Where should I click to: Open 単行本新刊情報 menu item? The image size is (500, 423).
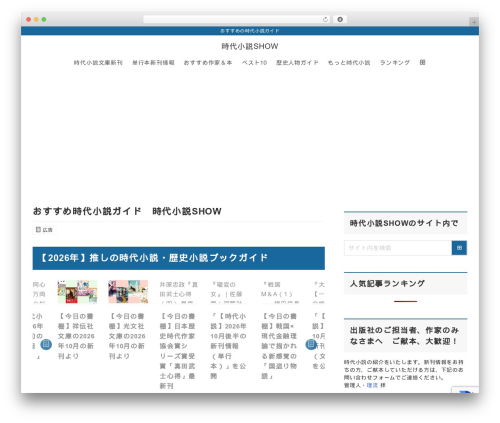153,63
